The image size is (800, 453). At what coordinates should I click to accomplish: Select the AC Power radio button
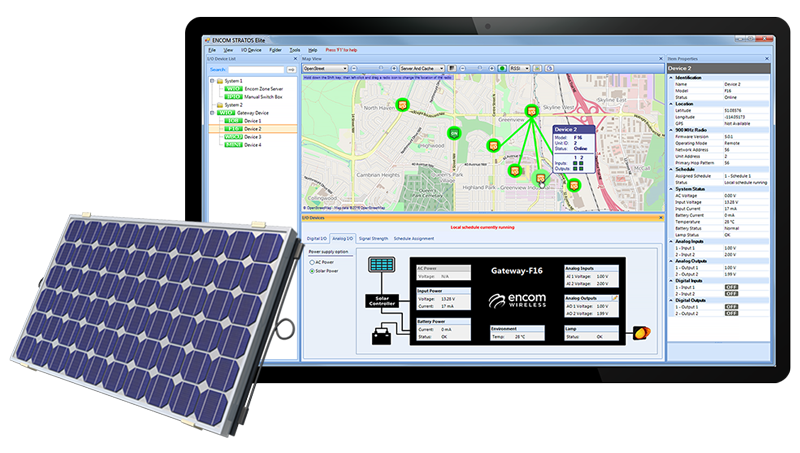[x=312, y=262]
